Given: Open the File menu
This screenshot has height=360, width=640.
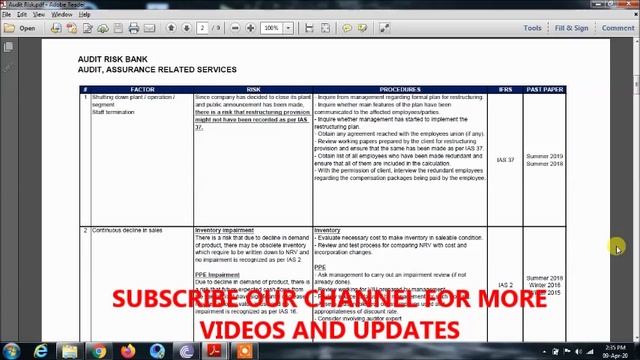Looking at the screenshot, I should pos(7,14).
